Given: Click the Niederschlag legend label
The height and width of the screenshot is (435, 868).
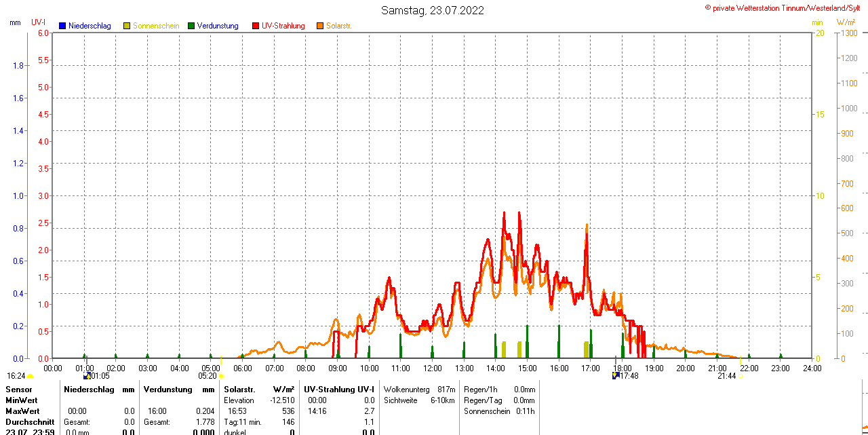Looking at the screenshot, I should coord(90,26).
